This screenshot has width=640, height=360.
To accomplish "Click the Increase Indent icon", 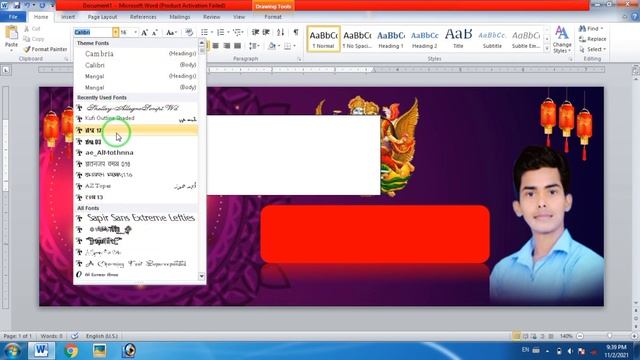I will tap(266, 32).
